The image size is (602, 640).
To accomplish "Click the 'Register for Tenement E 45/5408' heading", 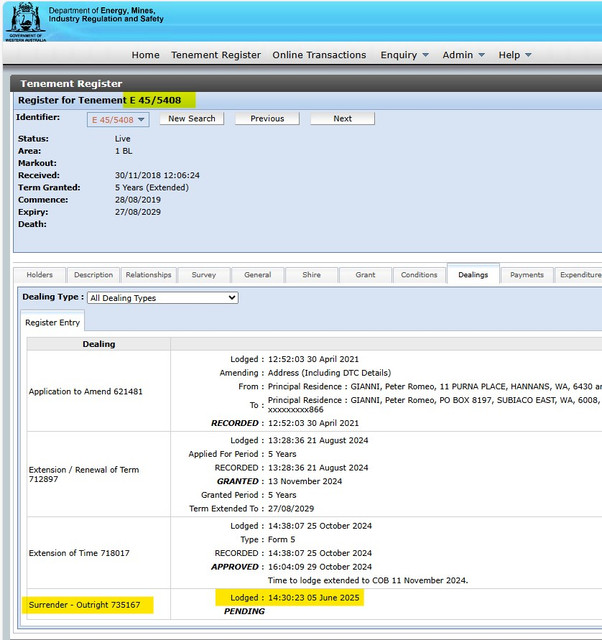I will pos(99,100).
